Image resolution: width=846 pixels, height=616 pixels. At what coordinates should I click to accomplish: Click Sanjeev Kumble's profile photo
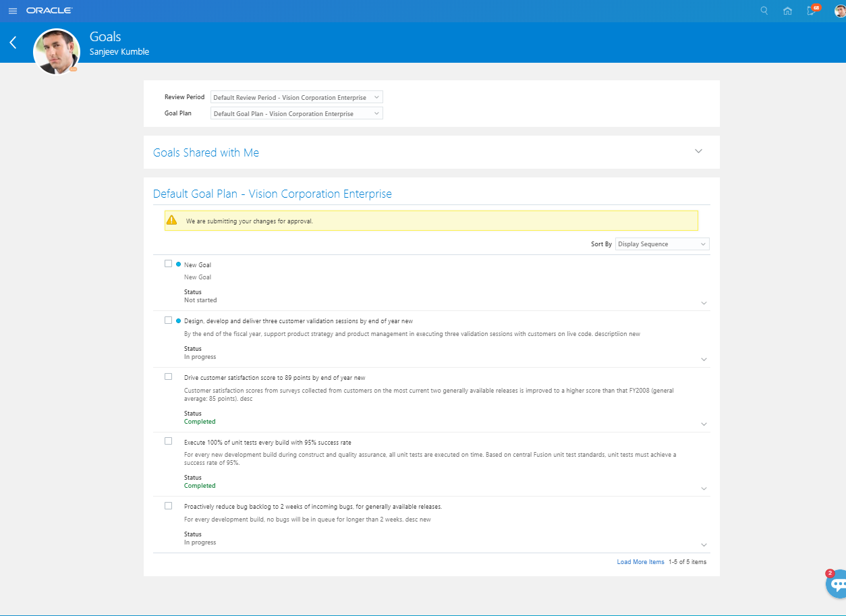(x=57, y=51)
